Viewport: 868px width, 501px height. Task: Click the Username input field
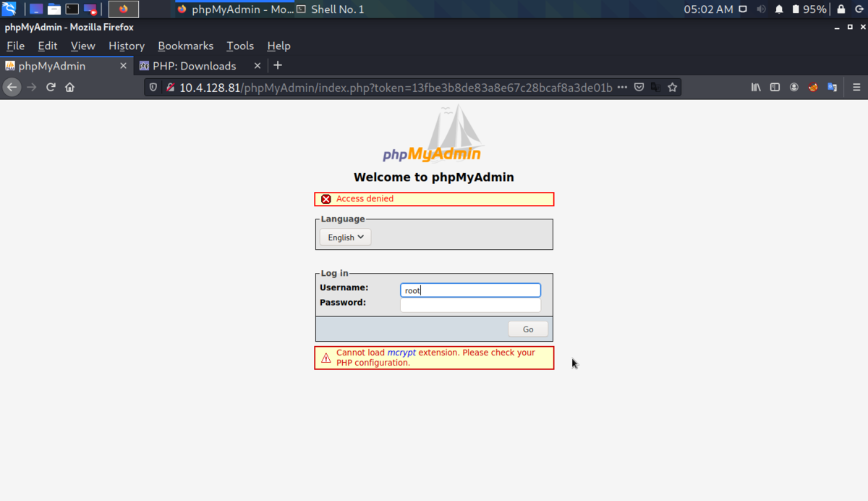point(470,290)
